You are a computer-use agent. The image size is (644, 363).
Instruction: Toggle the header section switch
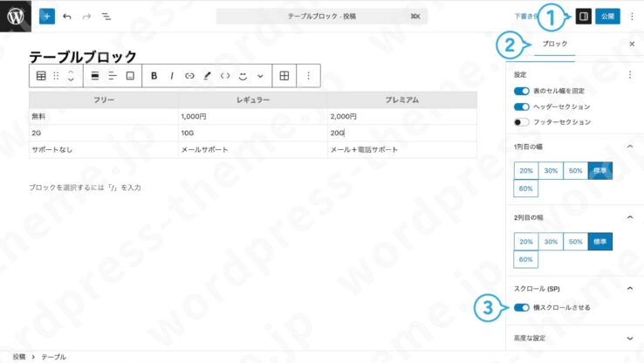(522, 106)
